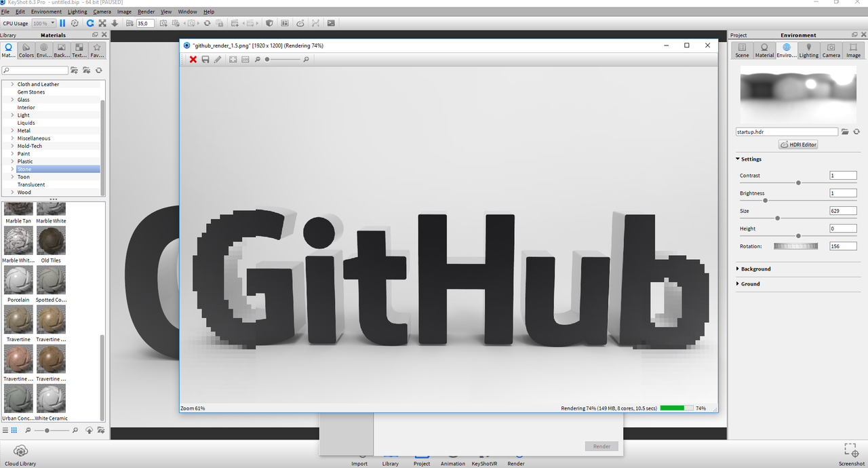Screen dimensions: 868x468
Task: Select the Metal category in the materials tree
Action: tap(25, 130)
